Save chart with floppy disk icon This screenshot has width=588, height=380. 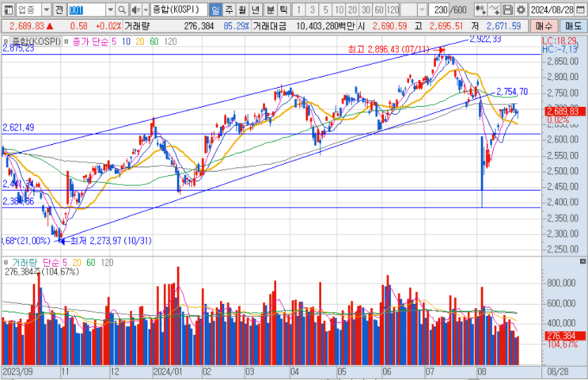point(507,9)
